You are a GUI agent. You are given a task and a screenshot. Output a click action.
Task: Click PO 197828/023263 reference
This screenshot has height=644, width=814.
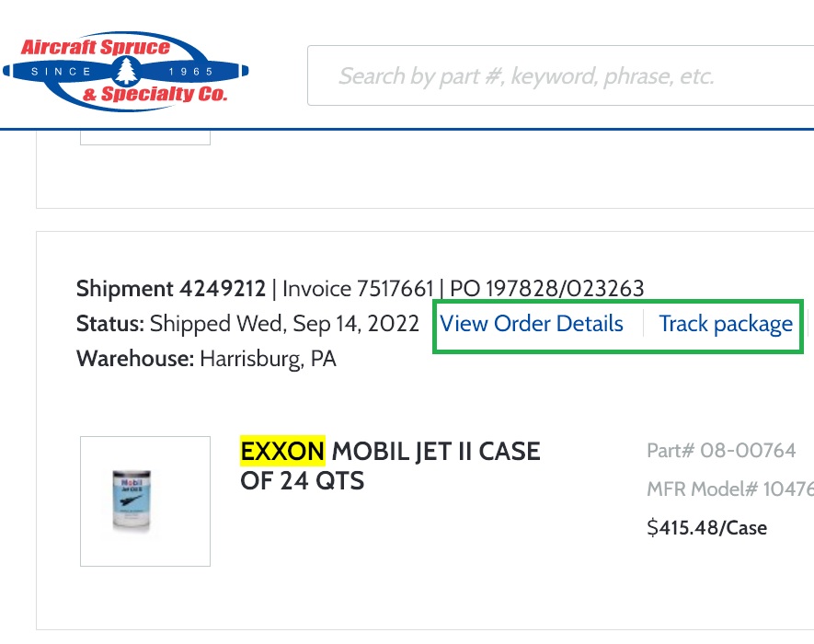[x=546, y=289]
